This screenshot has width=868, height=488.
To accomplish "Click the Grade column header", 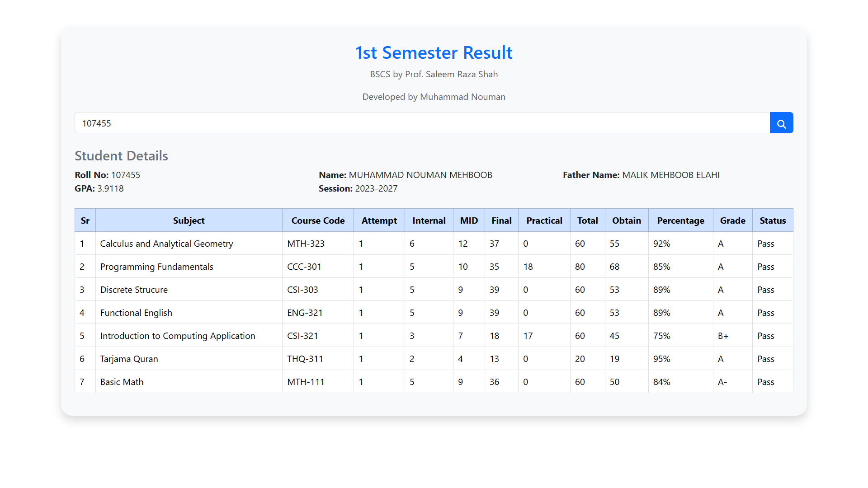I will click(x=732, y=221).
